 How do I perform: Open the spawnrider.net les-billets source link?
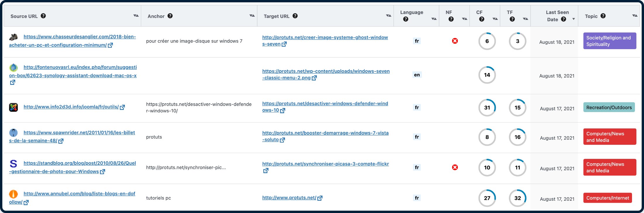tap(72, 137)
